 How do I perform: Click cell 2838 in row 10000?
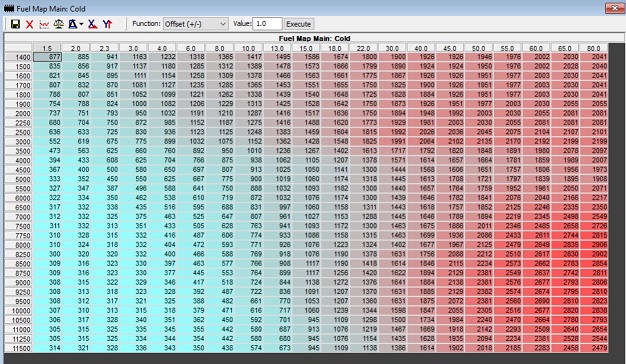click(x=594, y=310)
